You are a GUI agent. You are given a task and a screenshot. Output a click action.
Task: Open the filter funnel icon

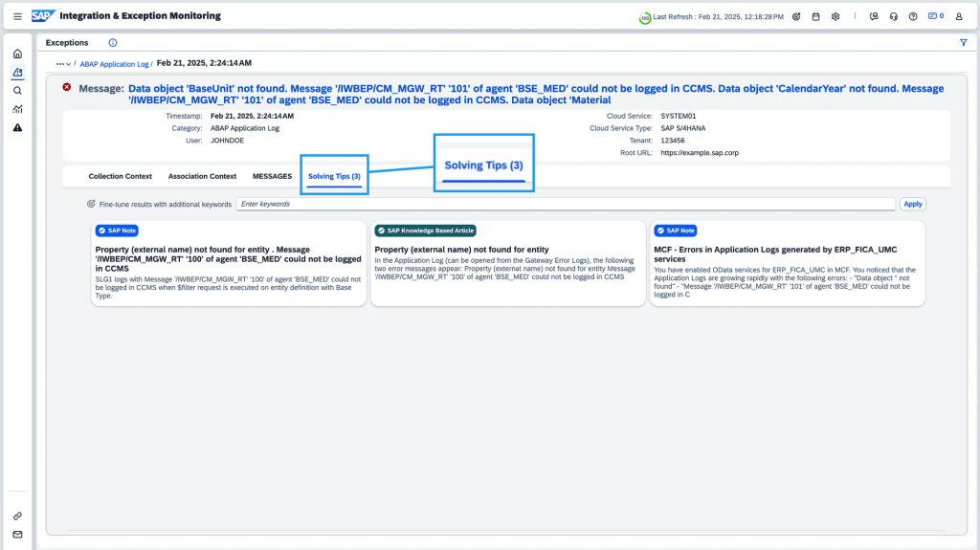(963, 42)
